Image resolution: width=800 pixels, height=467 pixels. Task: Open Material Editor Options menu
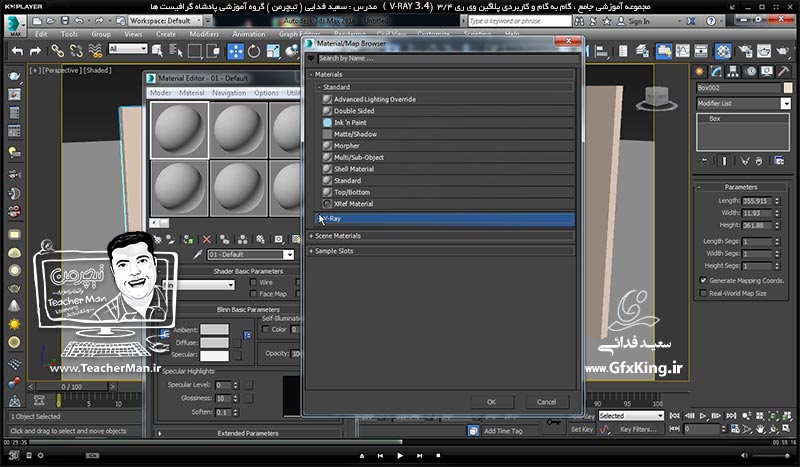pyautogui.click(x=266, y=93)
